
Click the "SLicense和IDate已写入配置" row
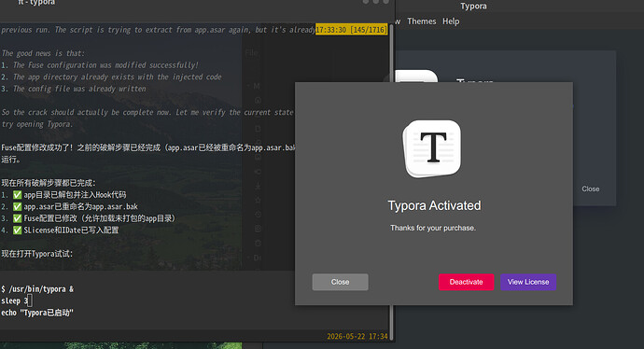(60, 230)
